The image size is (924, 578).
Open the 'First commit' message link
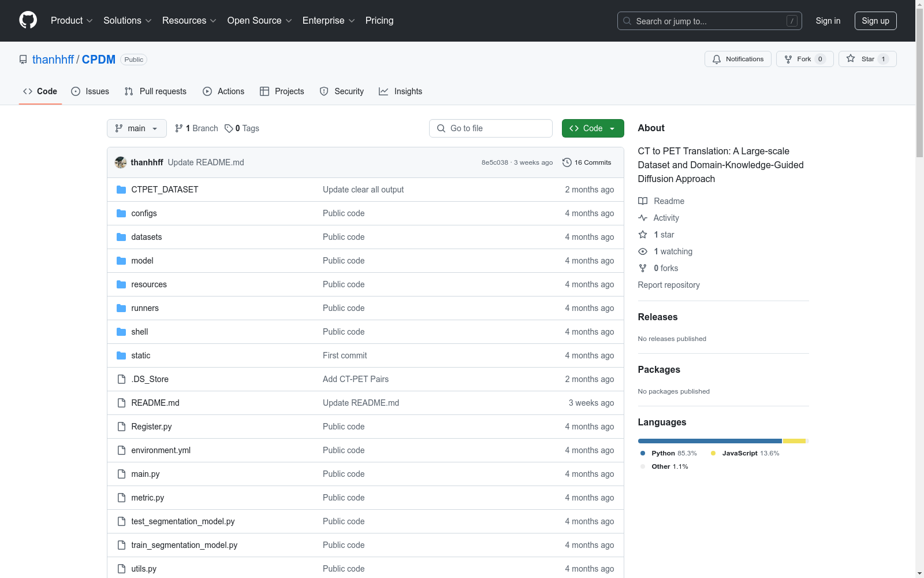pos(345,355)
